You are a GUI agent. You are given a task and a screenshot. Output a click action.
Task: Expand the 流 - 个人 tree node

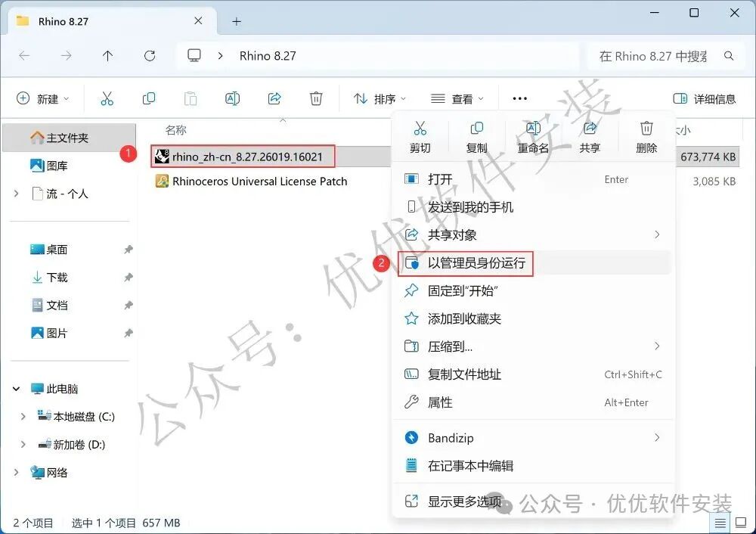17,194
